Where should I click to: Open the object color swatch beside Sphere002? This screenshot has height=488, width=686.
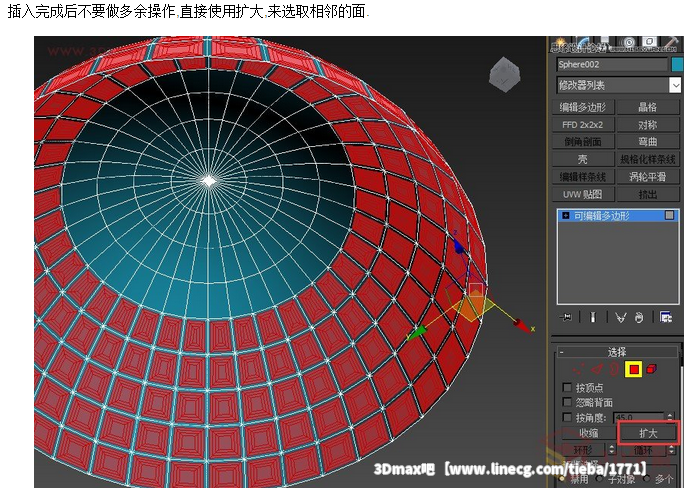pyautogui.click(x=677, y=65)
